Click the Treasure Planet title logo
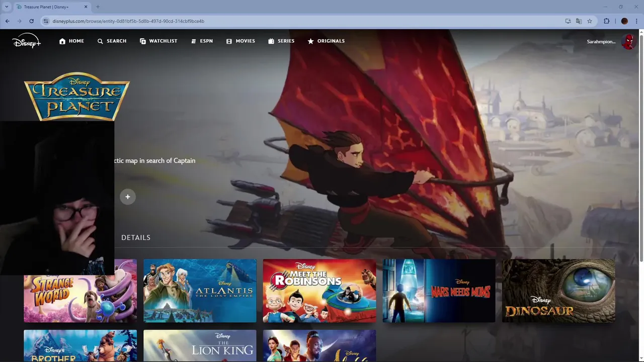The height and width of the screenshot is (362, 644). click(76, 97)
